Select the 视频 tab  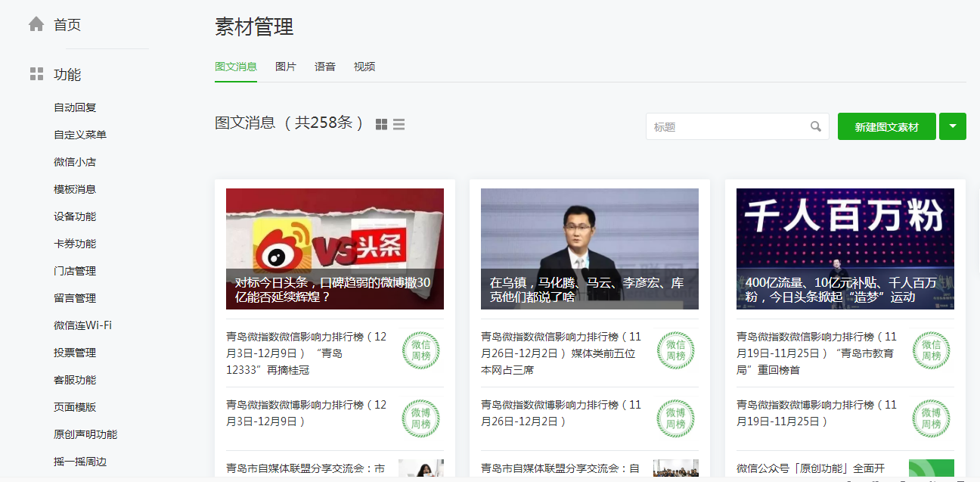pos(364,67)
